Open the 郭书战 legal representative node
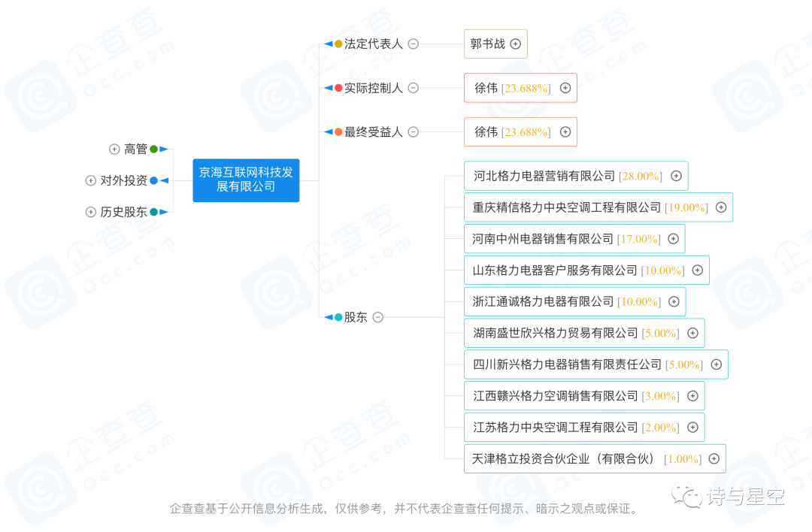Image resolution: width=812 pixels, height=532 pixels. click(495, 44)
